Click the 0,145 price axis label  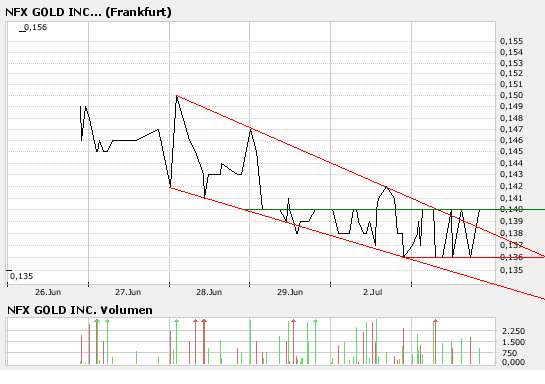tap(511, 152)
